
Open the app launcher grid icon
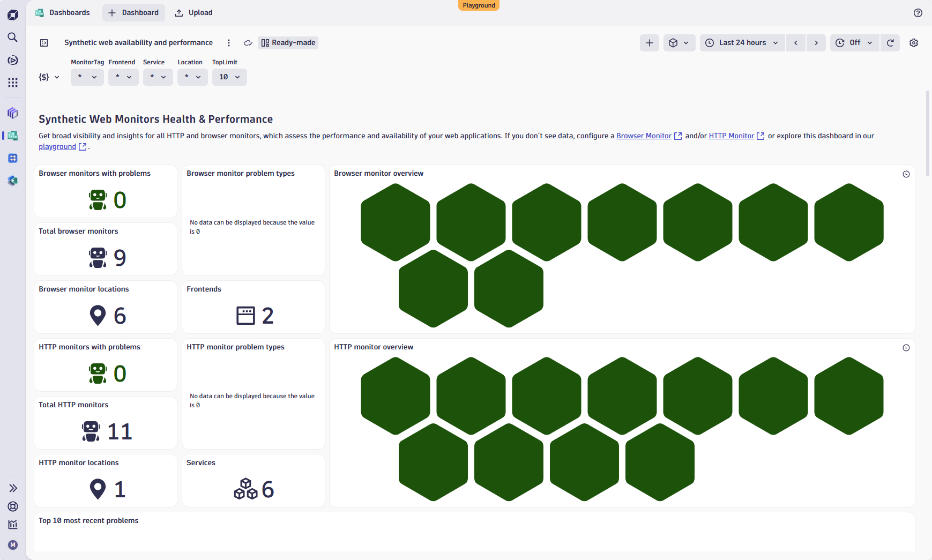12,82
